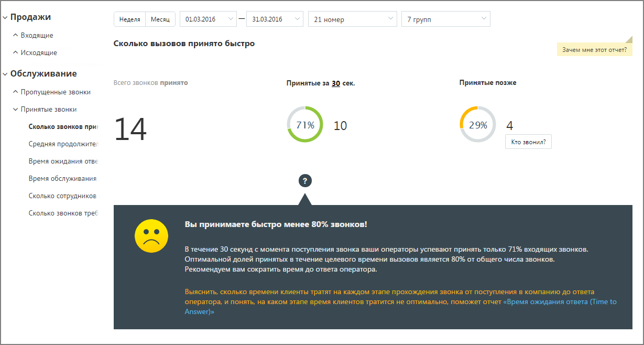Open Исходящие menu item
644x345 pixels.
tap(39, 52)
